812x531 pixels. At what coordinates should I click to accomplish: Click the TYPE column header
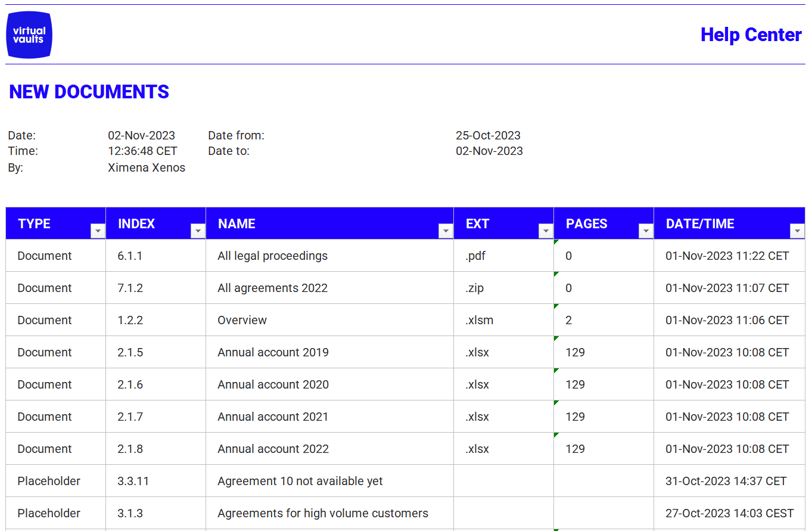[x=34, y=223]
